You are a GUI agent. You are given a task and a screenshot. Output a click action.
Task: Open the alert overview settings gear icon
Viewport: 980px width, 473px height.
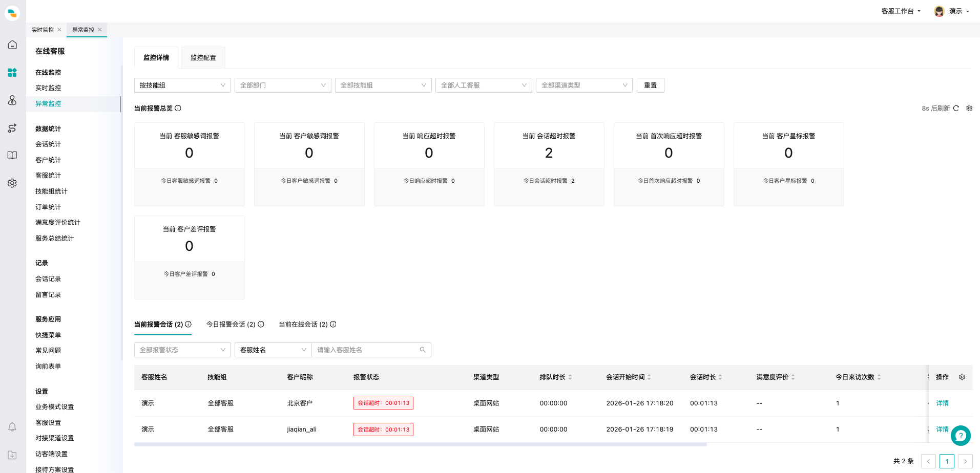click(x=969, y=108)
